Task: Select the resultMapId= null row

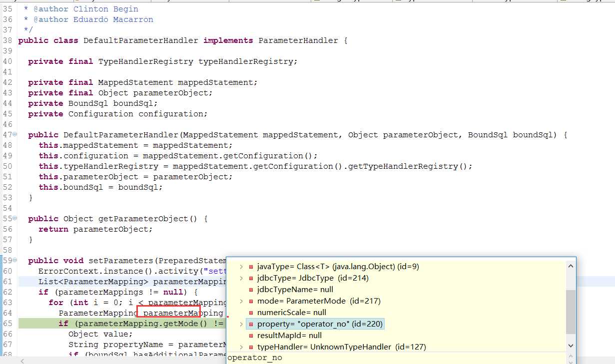Action: click(289, 336)
